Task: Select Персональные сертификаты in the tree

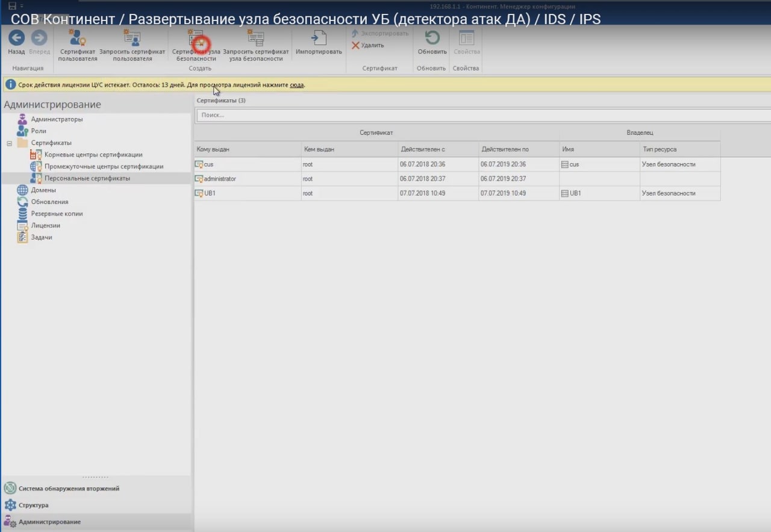Action: point(87,178)
